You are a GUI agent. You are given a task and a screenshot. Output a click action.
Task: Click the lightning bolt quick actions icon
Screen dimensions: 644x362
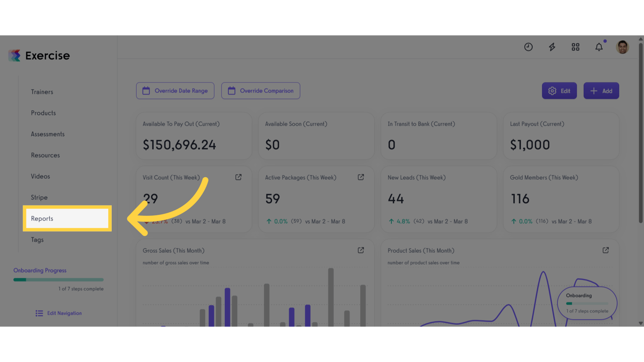(552, 47)
